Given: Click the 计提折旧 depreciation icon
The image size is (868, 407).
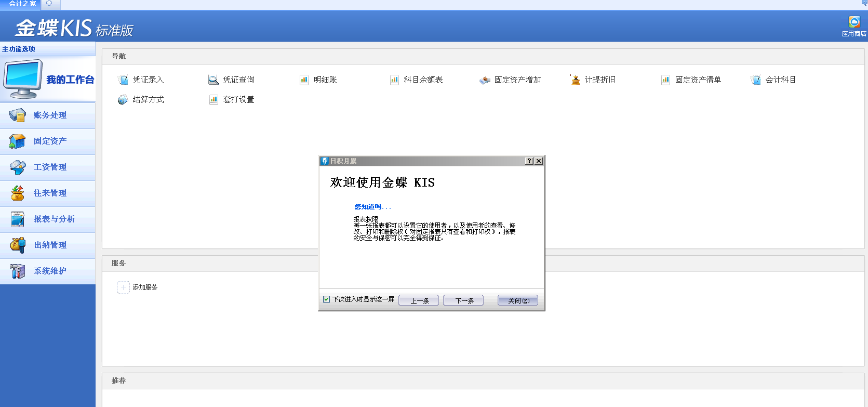Looking at the screenshot, I should 575,80.
